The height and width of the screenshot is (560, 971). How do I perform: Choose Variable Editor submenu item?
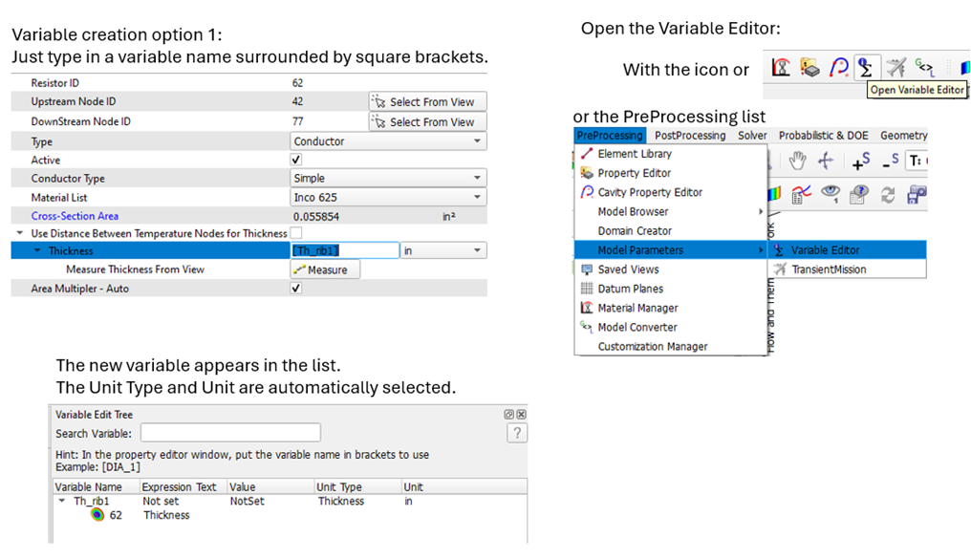(x=847, y=249)
